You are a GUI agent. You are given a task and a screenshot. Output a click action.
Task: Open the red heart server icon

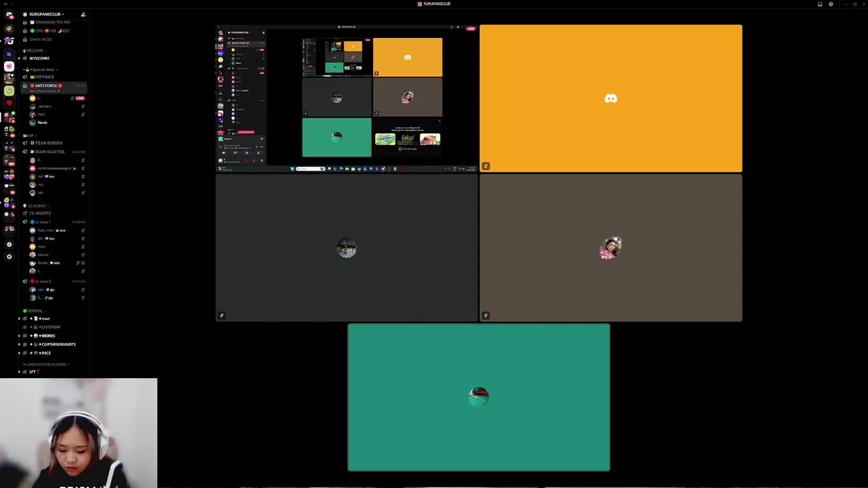pos(9,102)
